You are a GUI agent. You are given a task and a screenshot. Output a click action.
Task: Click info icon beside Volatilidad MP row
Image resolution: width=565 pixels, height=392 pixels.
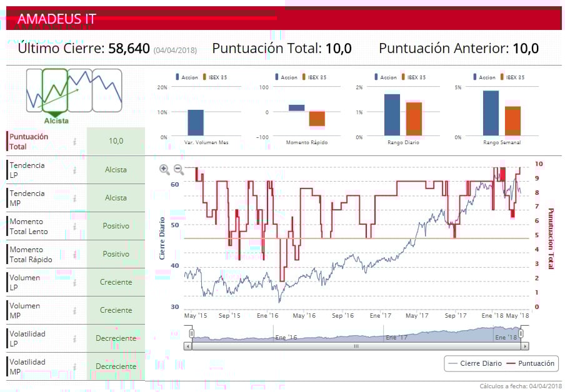coord(75,366)
